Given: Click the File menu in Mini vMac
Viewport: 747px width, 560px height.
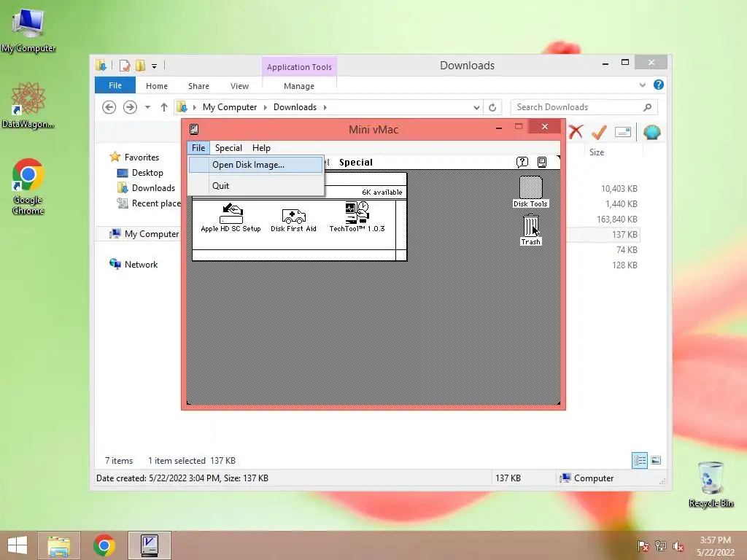Looking at the screenshot, I should [x=198, y=148].
